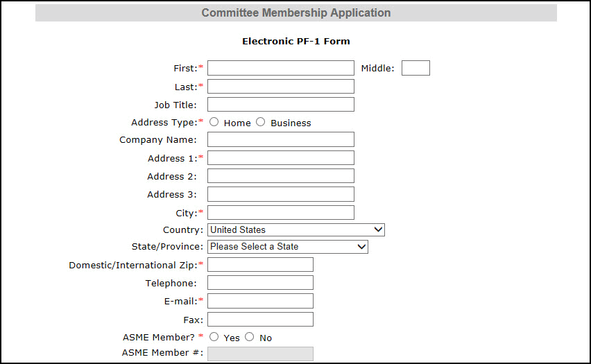The image size is (591, 364).
Task: Open the Country dropdown list
Action: (296, 229)
